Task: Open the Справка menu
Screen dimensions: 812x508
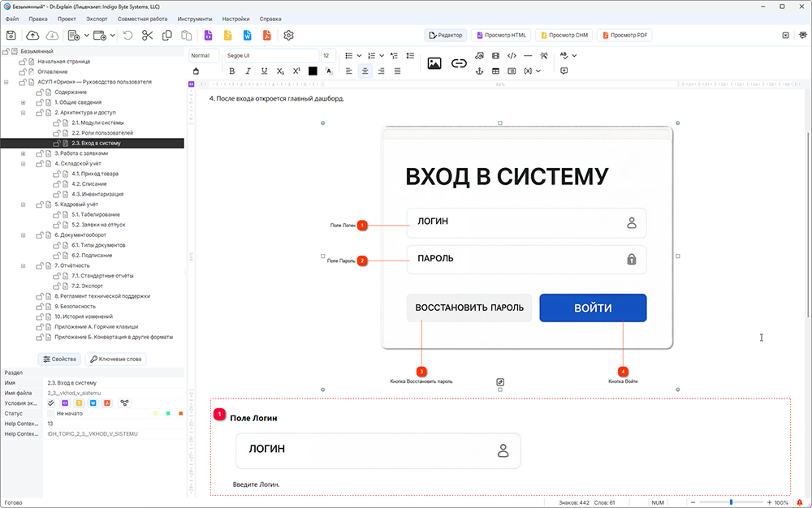Action: point(270,19)
